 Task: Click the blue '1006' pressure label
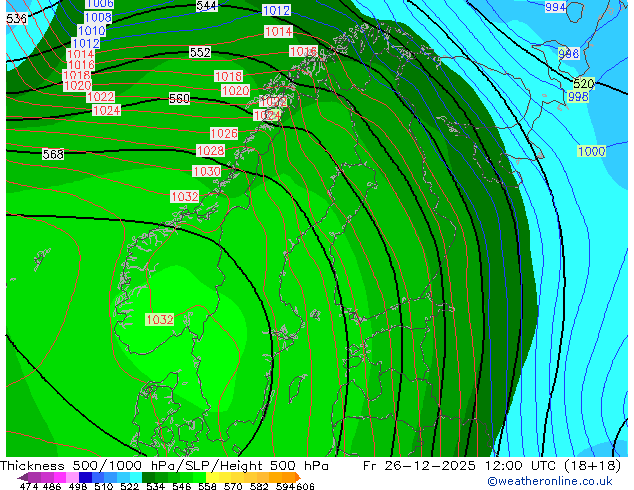click(100, 4)
